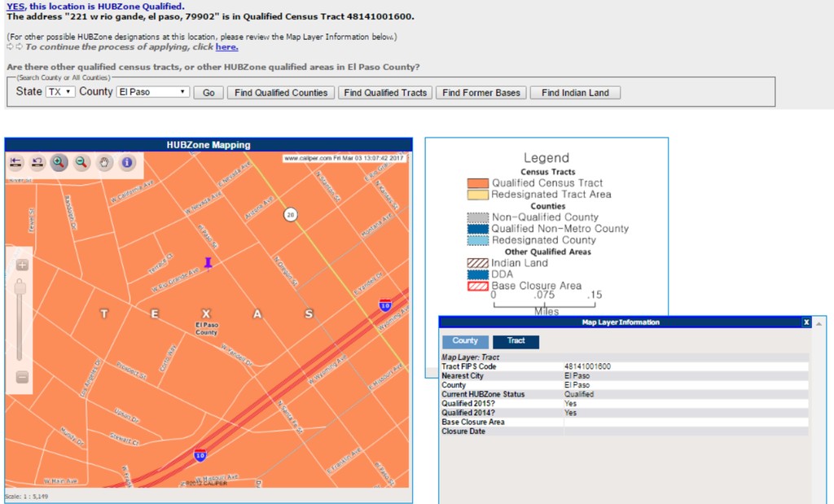Viewport: 834px width, 504px height.
Task: Open the State dropdown showing TX
Action: 59,92
